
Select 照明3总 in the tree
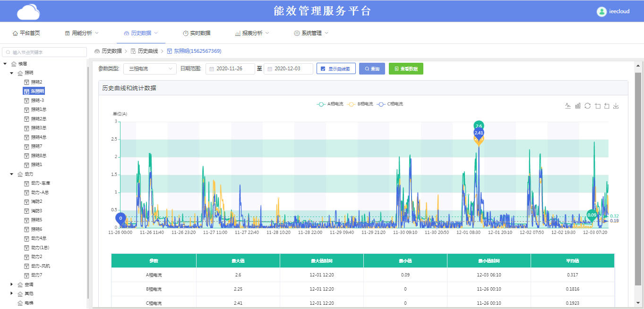pyautogui.click(x=39, y=128)
